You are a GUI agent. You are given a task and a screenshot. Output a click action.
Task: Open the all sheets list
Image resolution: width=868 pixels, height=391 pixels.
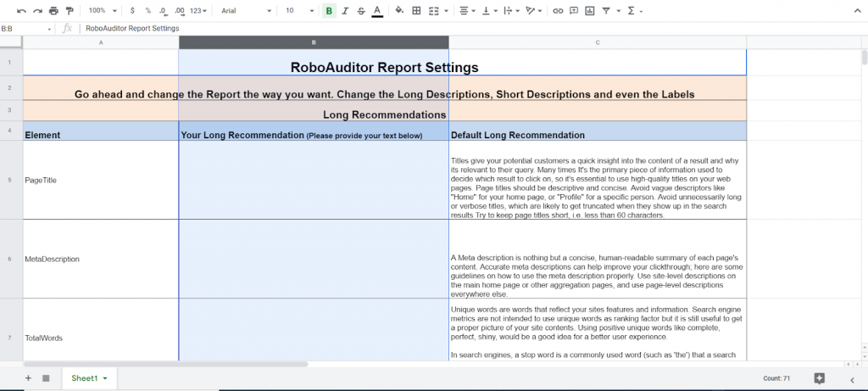[x=46, y=378]
